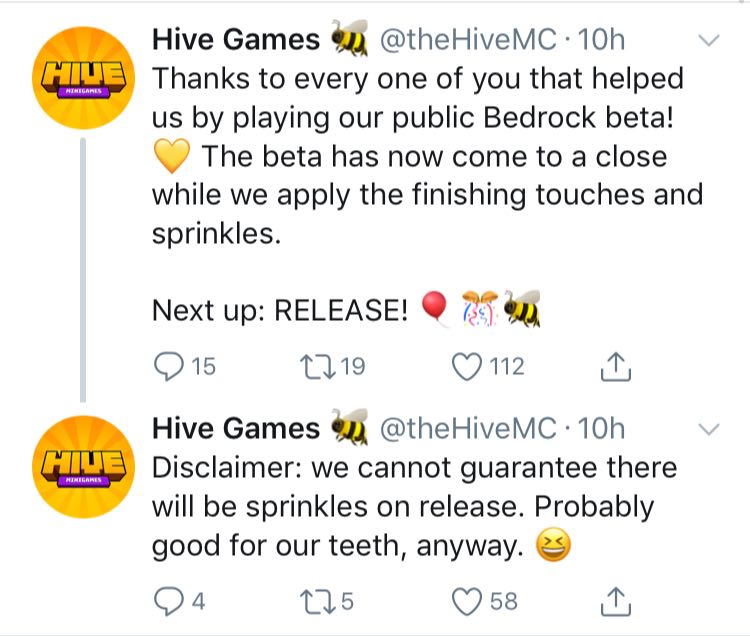
Task: Open the second tweet's 10h timestamp
Action: tap(602, 428)
